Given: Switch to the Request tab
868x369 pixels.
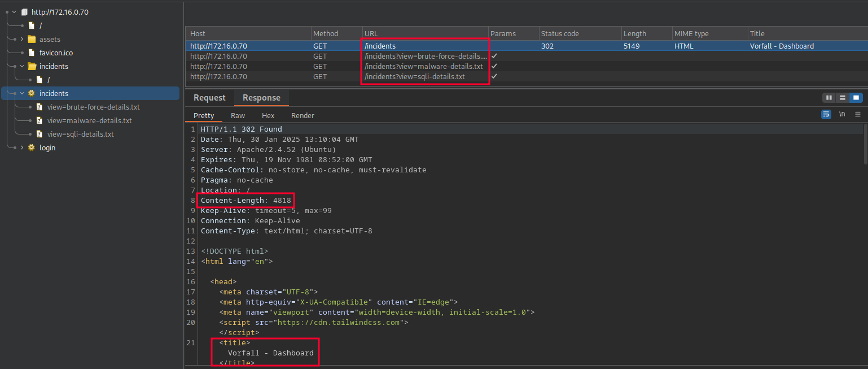Looking at the screenshot, I should tap(209, 97).
